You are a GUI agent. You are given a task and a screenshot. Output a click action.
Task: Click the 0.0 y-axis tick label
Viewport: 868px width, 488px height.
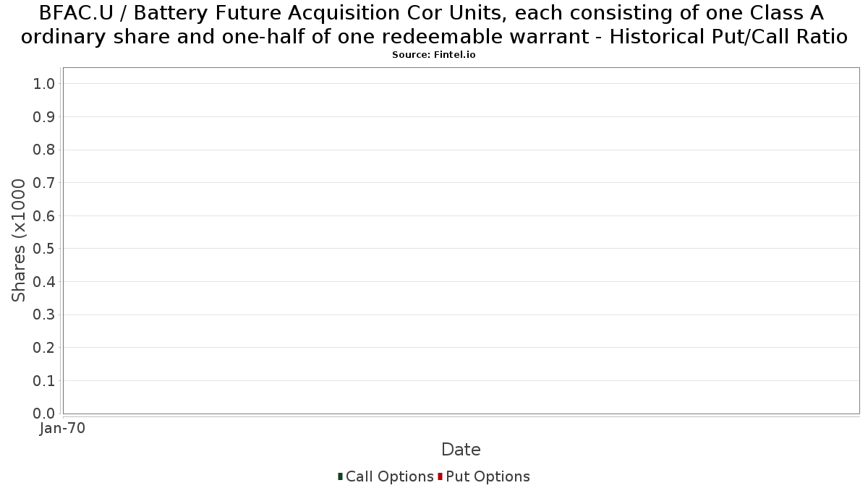tap(44, 414)
